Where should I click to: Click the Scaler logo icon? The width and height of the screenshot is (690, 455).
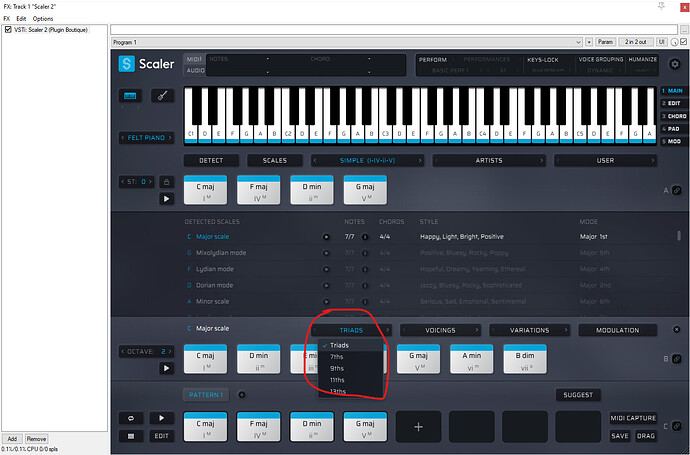point(127,64)
